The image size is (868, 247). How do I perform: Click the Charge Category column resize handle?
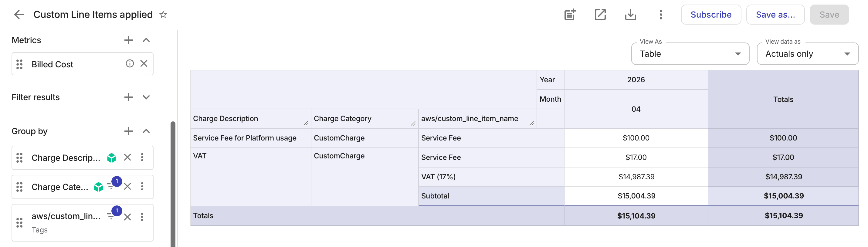pyautogui.click(x=413, y=123)
